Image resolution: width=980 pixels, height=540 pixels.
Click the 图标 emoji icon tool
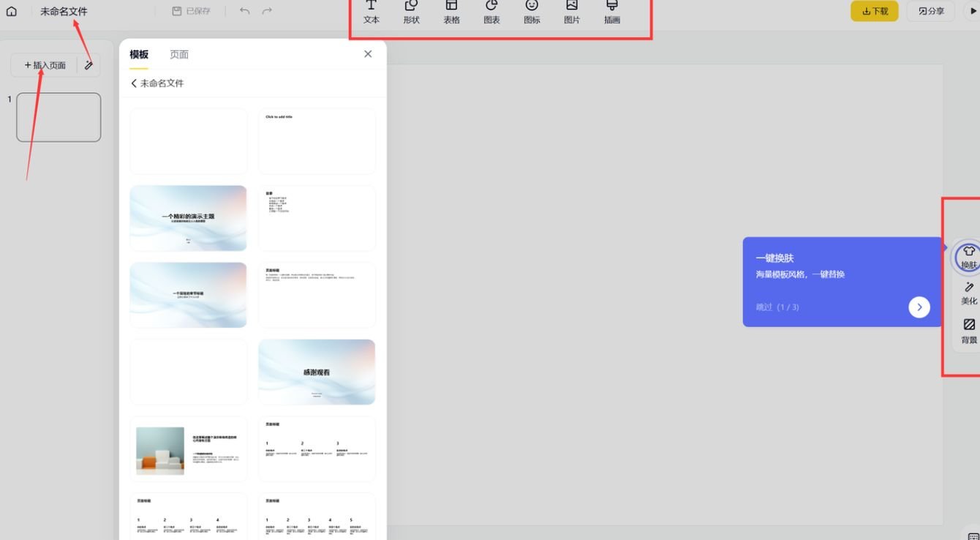(x=531, y=13)
